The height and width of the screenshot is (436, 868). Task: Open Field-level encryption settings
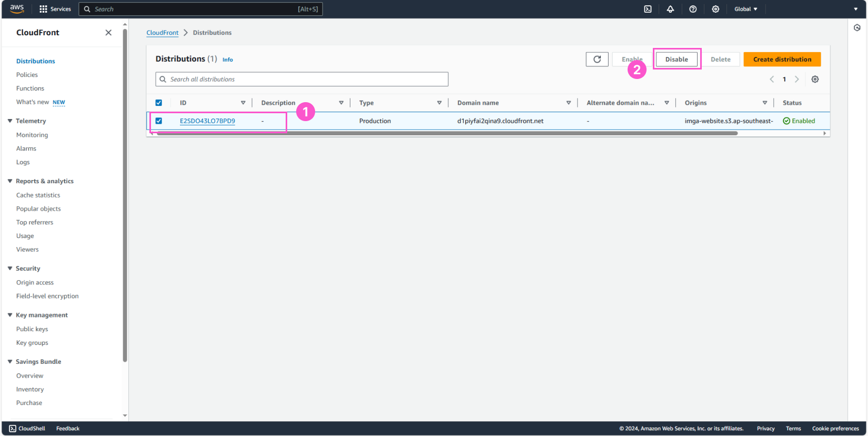[47, 296]
